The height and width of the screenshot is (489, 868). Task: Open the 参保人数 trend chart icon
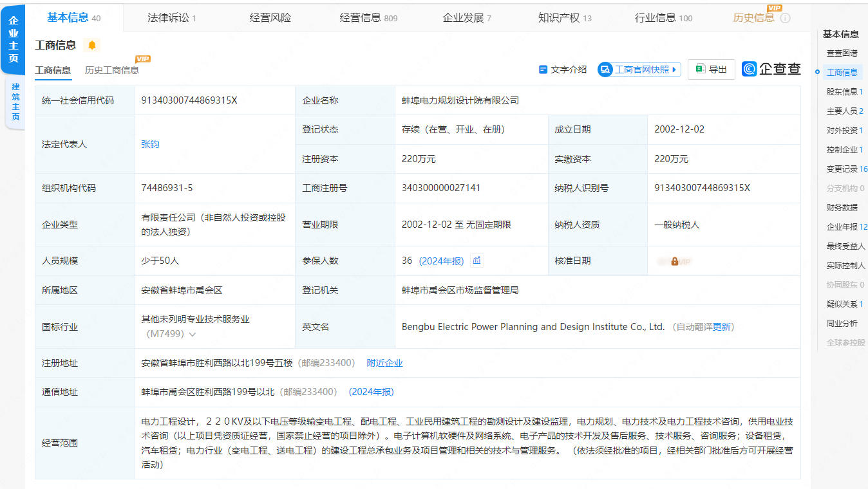click(476, 261)
